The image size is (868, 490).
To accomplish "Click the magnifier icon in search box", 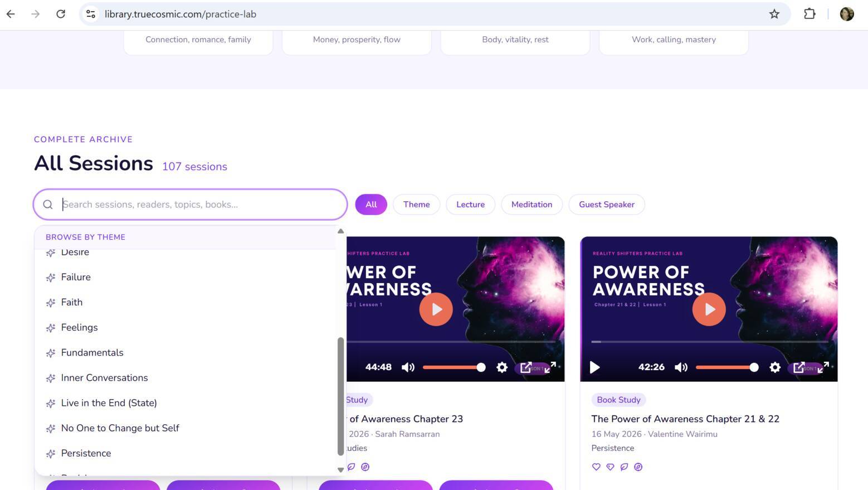I will 48,205.
